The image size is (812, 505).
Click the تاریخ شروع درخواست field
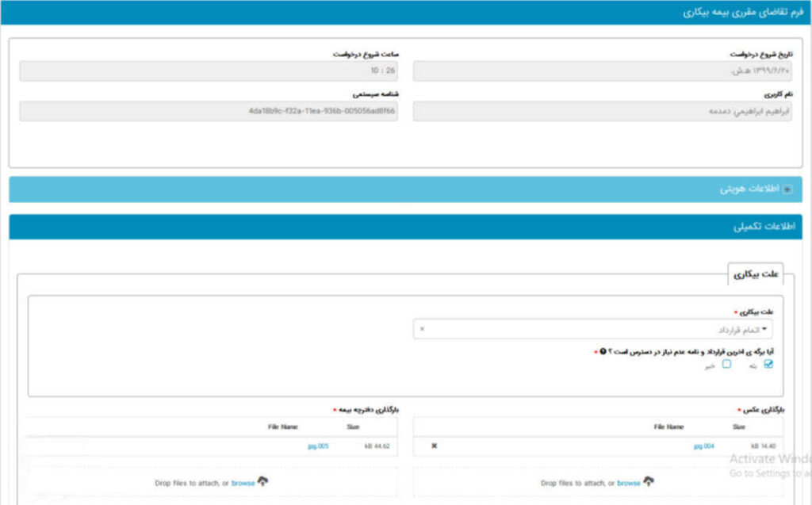point(603,71)
